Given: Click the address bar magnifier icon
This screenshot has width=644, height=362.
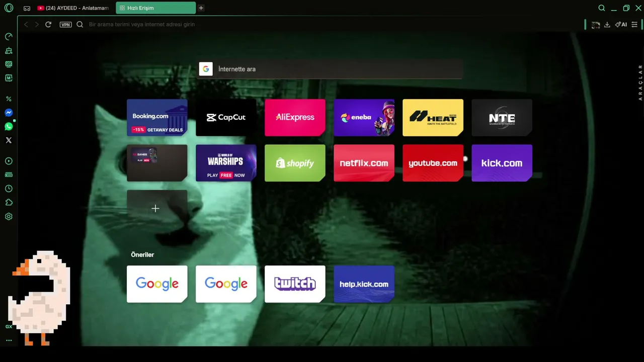Looking at the screenshot, I should (x=79, y=24).
